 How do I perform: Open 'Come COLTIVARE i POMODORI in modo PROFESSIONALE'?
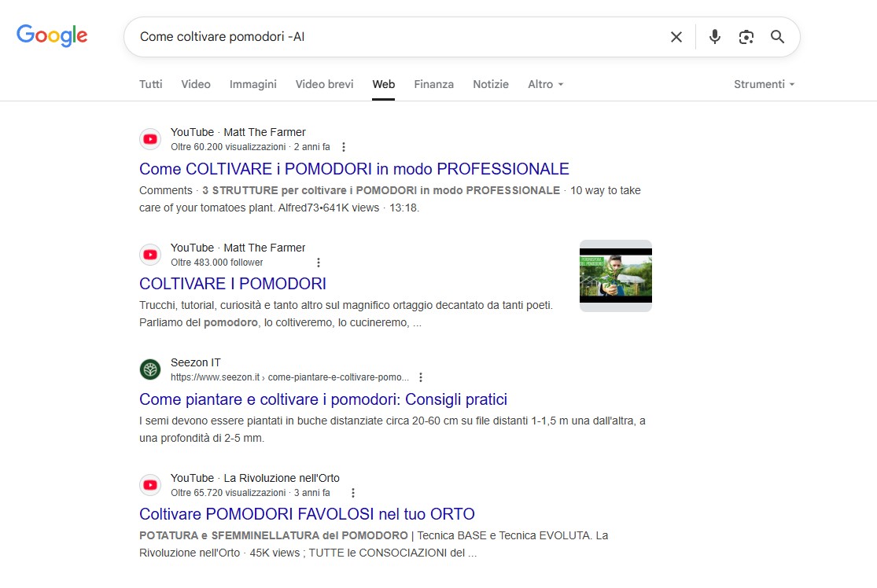[x=354, y=169]
